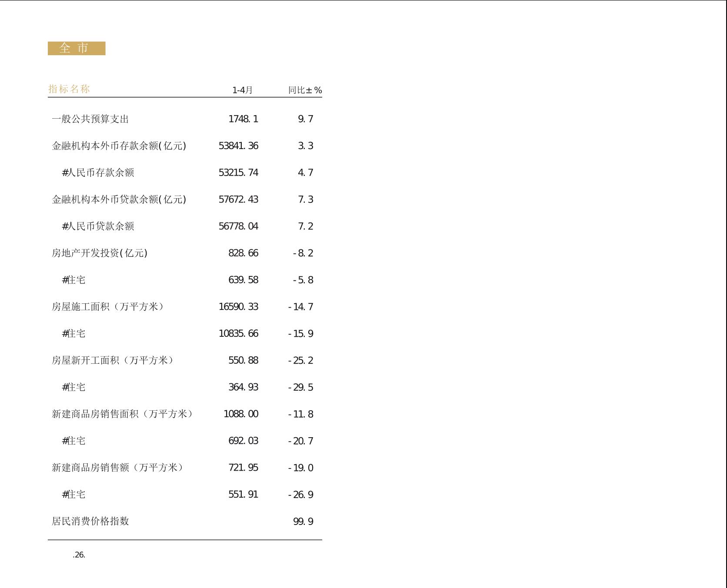Click the value 10835.66
This screenshot has width=727, height=588.
tap(238, 334)
